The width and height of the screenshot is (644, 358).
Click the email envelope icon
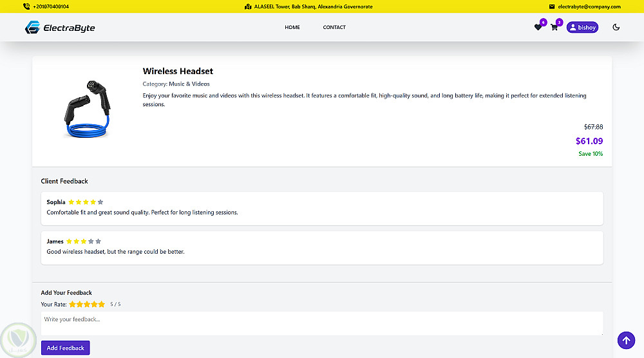point(551,6)
